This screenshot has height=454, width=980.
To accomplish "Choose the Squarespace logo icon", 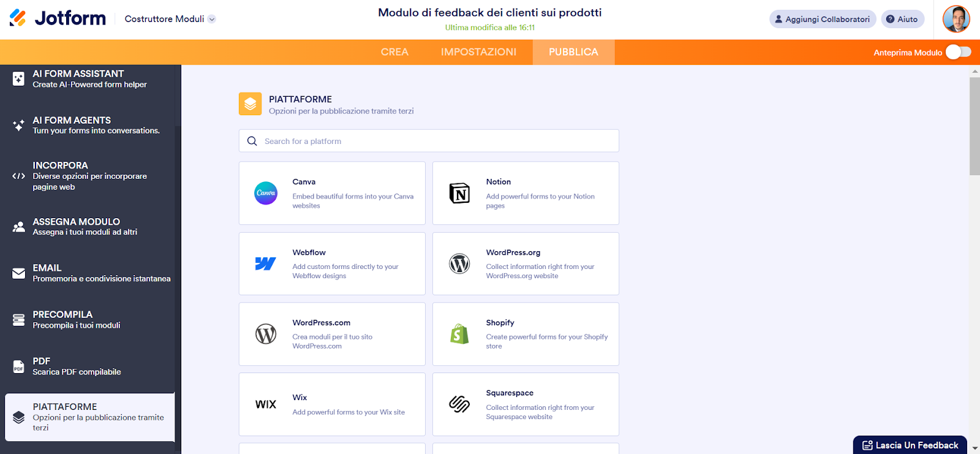I will (459, 404).
